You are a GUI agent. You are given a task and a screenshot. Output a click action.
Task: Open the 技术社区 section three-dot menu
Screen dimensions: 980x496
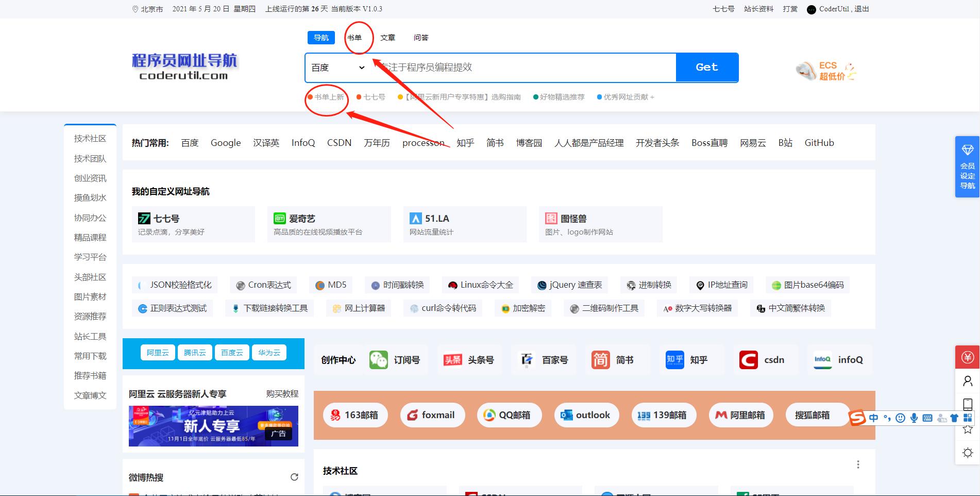[858, 465]
